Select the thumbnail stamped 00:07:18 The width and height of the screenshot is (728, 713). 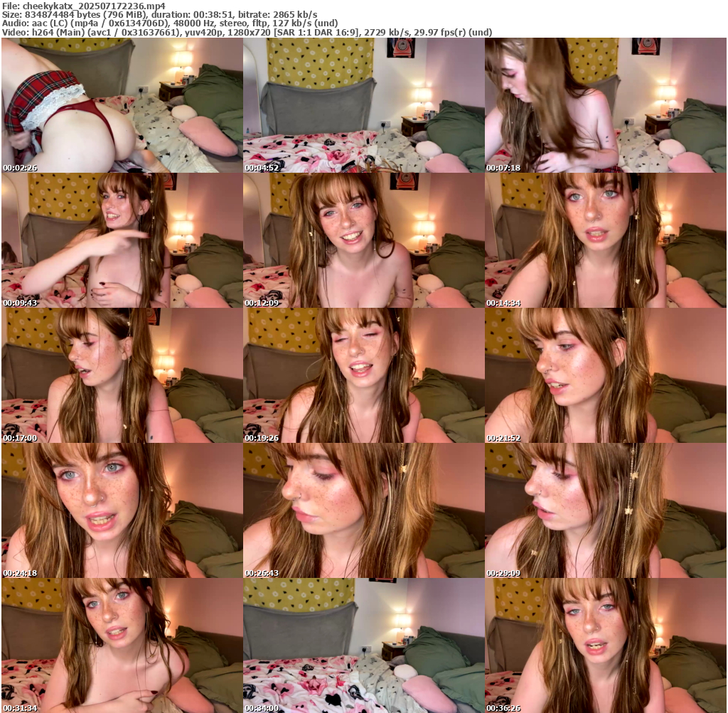click(x=606, y=105)
